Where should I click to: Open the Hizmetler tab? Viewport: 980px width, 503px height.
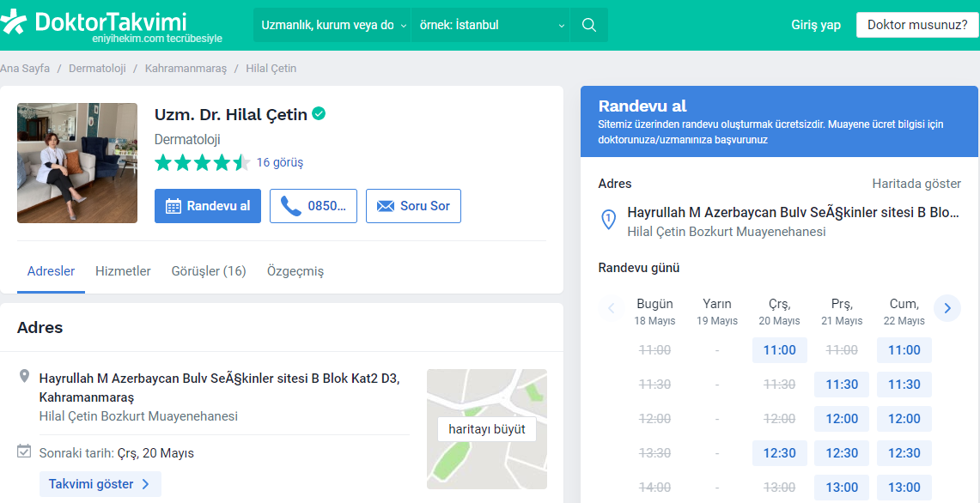pos(123,271)
